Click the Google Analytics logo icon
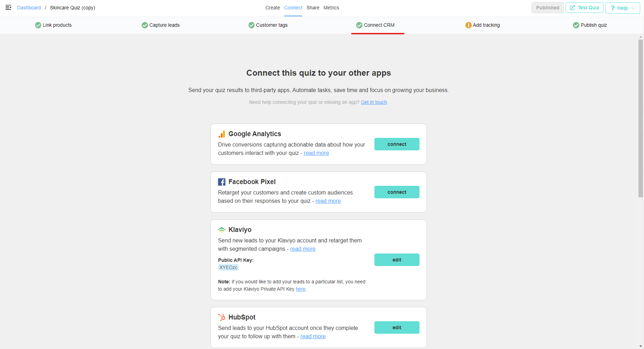The image size is (644, 349). pyautogui.click(x=222, y=134)
